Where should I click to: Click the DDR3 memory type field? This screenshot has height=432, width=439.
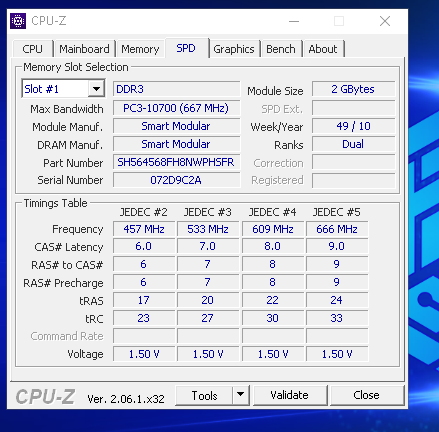coord(176,89)
